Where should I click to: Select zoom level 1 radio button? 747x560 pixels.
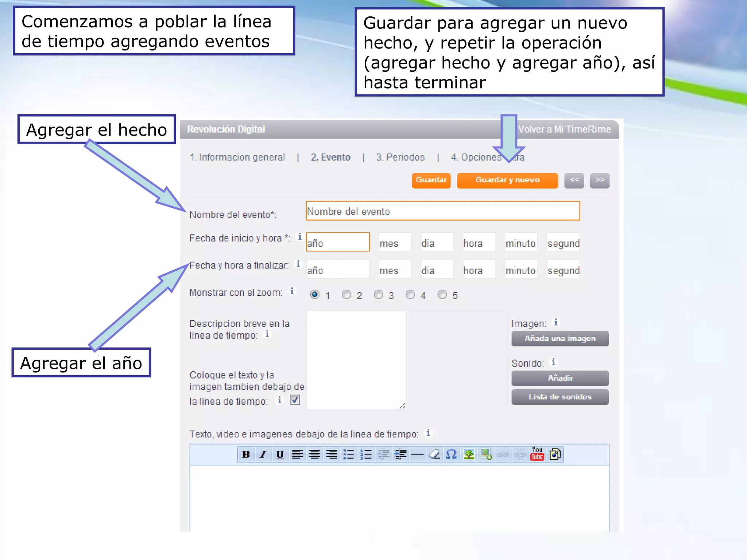tap(315, 295)
